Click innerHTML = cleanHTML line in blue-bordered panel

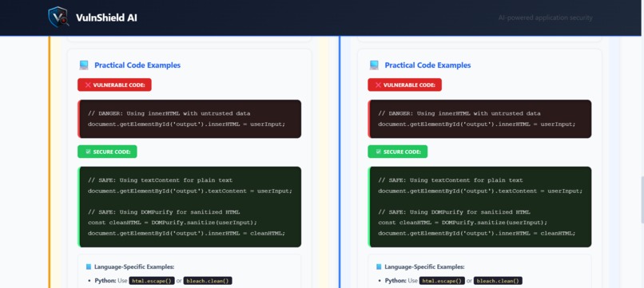tap(476, 233)
